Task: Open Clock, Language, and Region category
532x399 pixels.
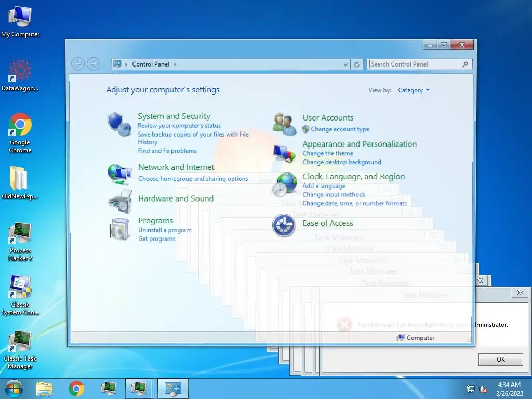Action: (x=353, y=177)
